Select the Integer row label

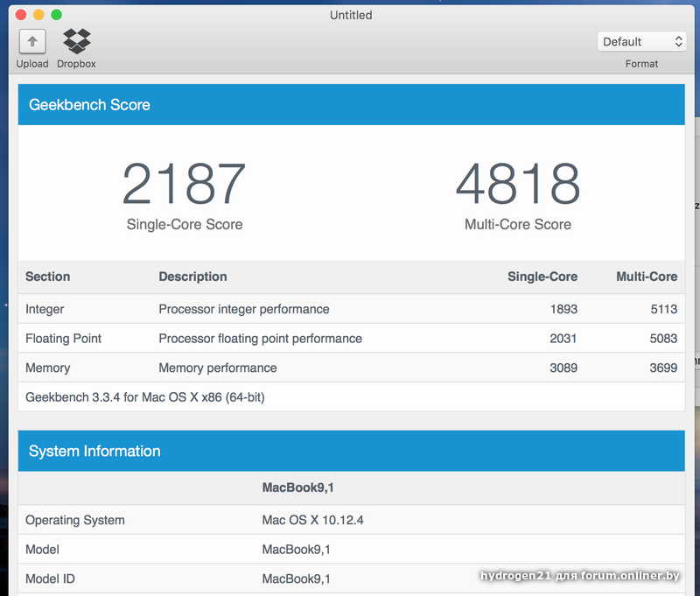pos(45,309)
